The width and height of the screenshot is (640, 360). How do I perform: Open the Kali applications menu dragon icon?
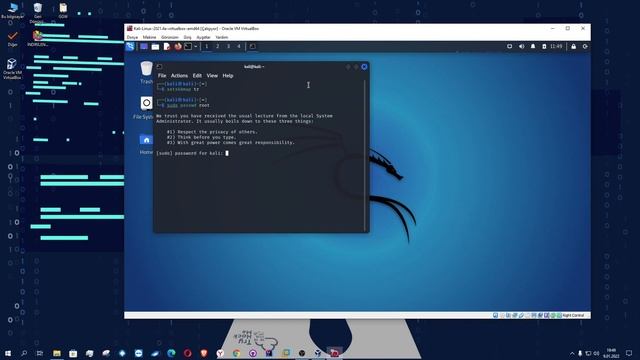130,46
